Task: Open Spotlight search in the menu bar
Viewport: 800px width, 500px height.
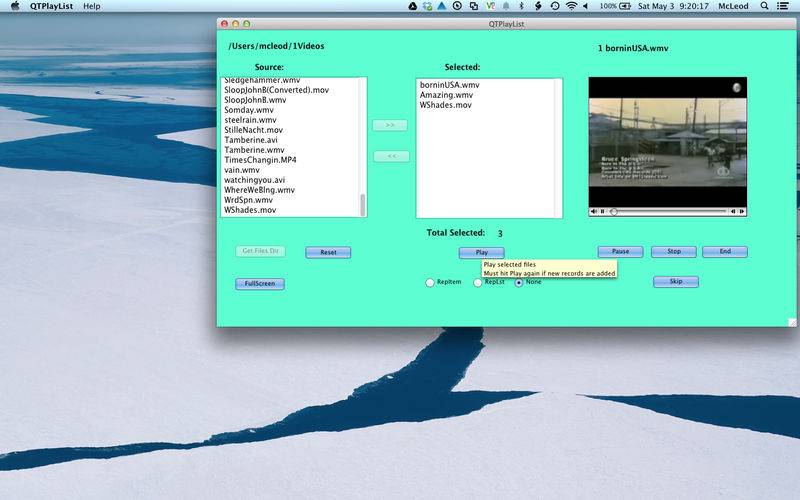Action: 766,6
